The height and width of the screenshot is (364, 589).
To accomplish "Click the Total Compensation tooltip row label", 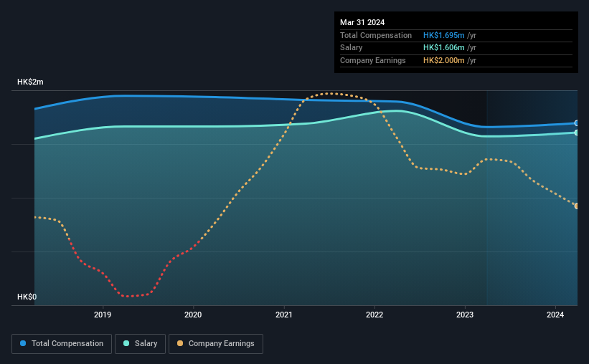I will tap(376, 35).
